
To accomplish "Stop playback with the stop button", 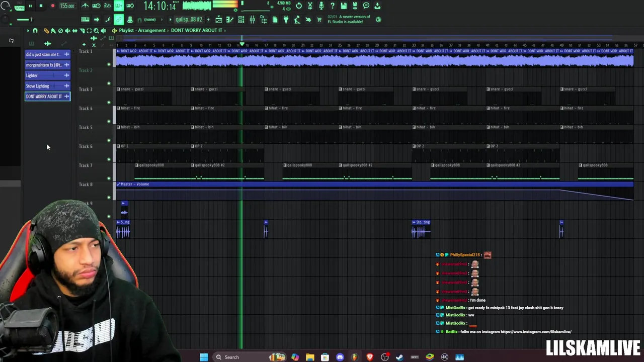I will click(41, 6).
